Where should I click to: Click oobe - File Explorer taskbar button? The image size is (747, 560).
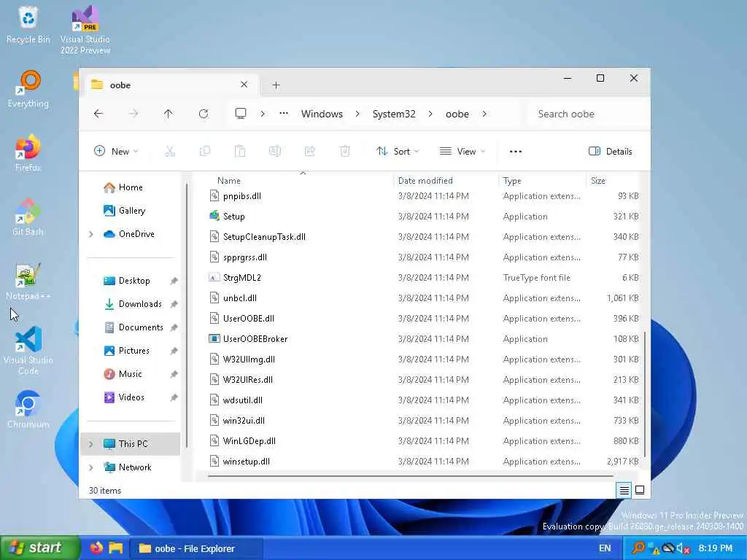tap(196, 548)
